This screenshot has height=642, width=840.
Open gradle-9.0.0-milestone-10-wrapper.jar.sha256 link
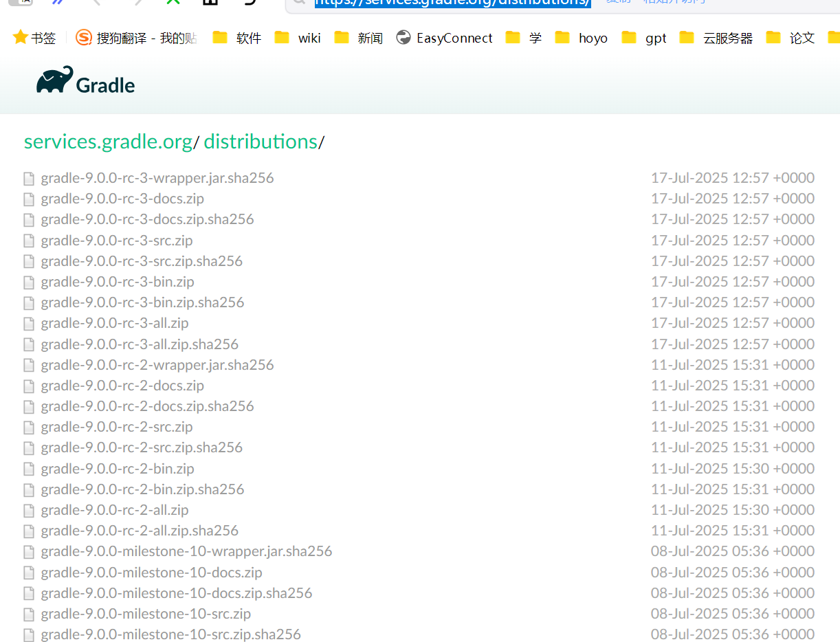coord(186,551)
